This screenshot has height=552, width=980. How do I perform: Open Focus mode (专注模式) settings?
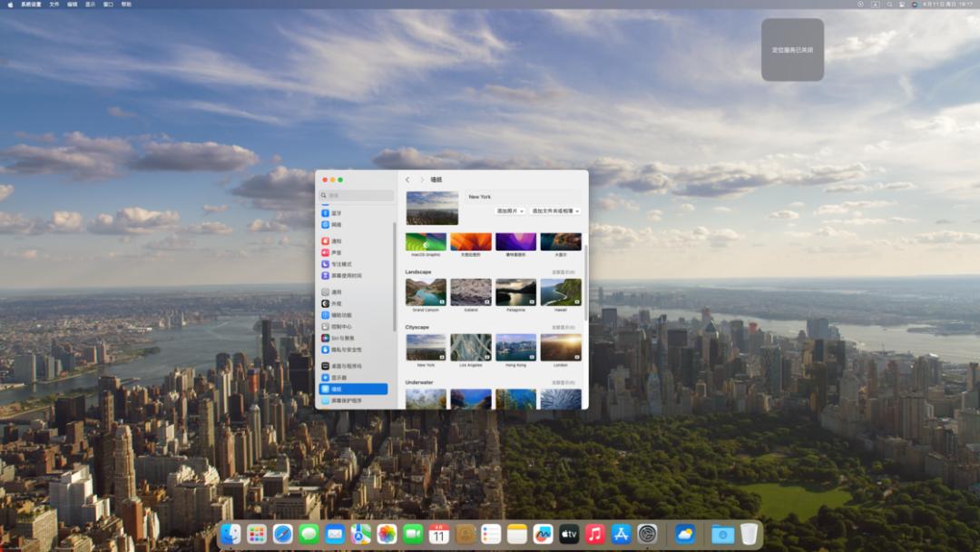[341, 264]
